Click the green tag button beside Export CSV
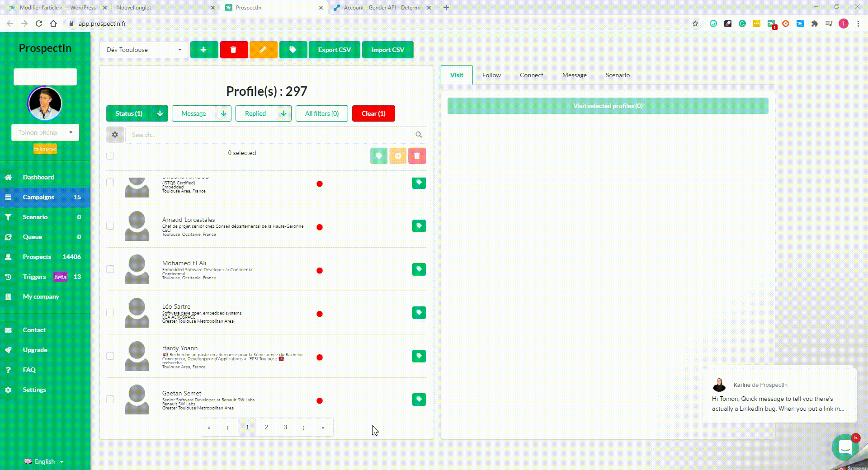The width and height of the screenshot is (868, 470). point(293,50)
